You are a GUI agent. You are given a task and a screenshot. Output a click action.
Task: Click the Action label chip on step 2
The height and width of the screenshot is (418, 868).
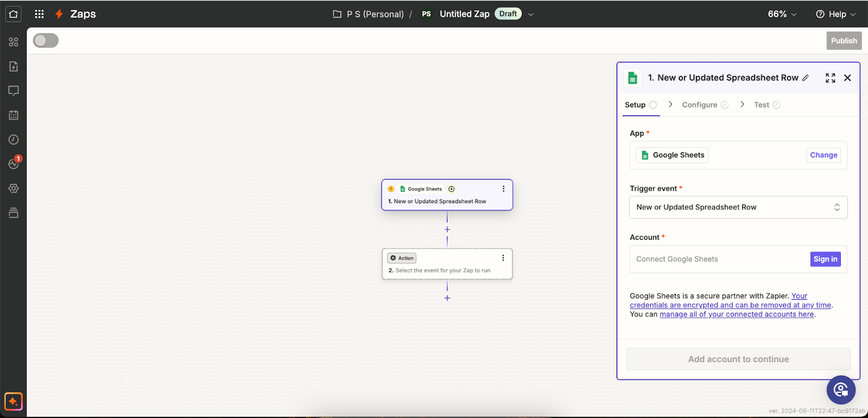[x=402, y=258]
